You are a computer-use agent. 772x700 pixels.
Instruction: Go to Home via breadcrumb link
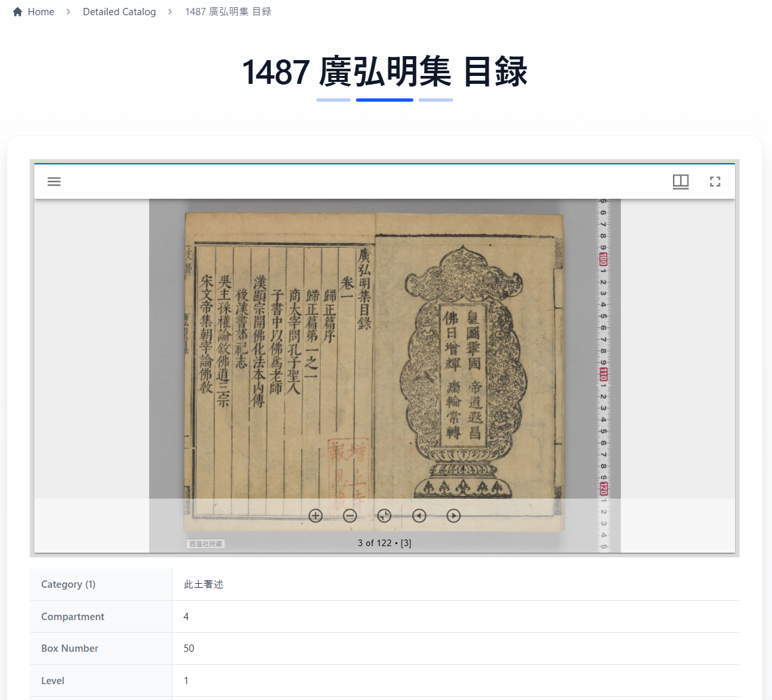pos(41,12)
